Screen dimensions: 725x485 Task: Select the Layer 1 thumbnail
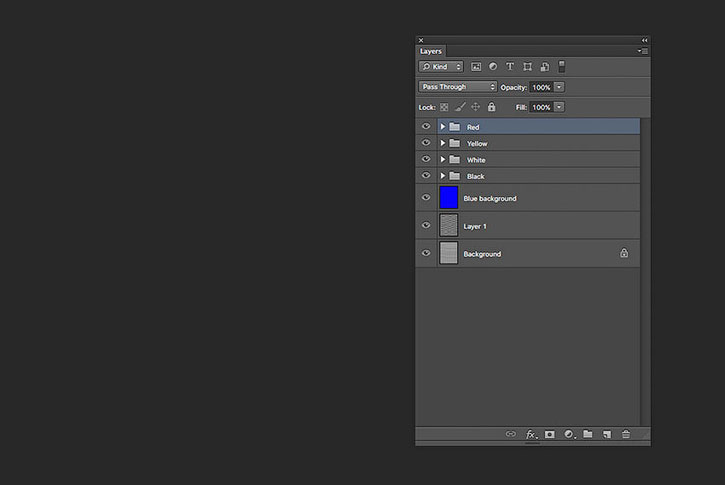pos(449,225)
